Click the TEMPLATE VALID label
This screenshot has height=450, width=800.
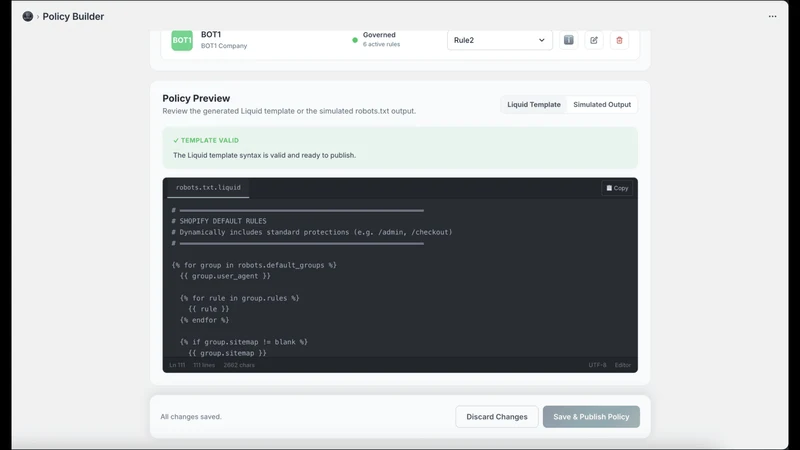coord(206,140)
